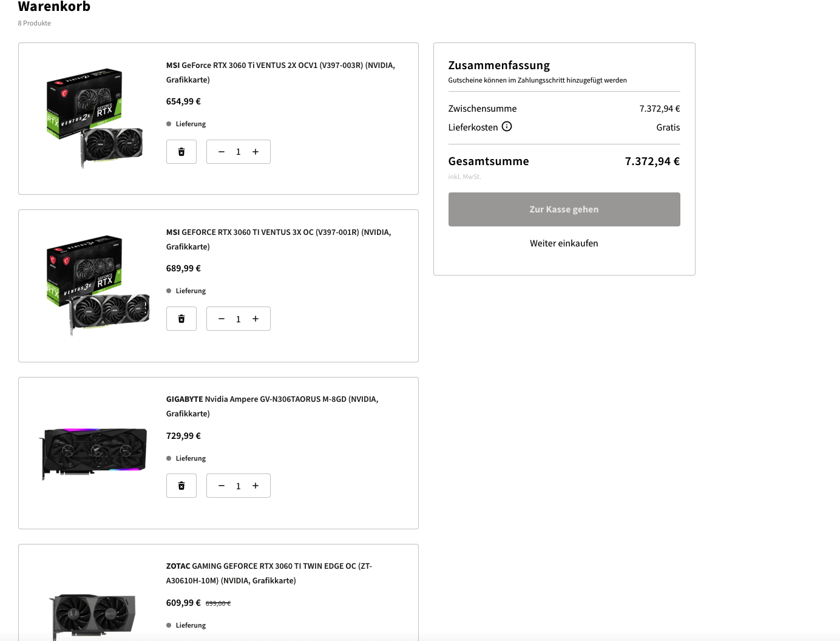Delete MSI VENTUS 2X OCV1 from cart
This screenshot has width=840, height=641.
(181, 152)
